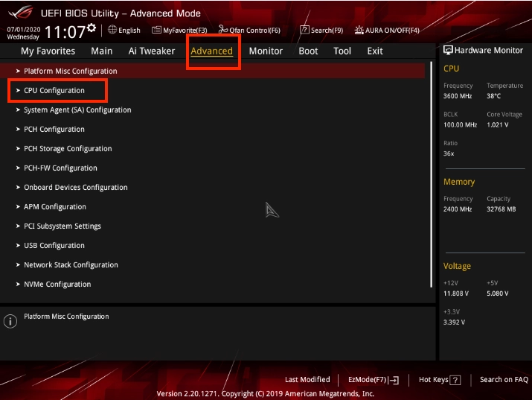This screenshot has width=532, height=400.
Task: Open the Boot tab
Action: (x=308, y=51)
